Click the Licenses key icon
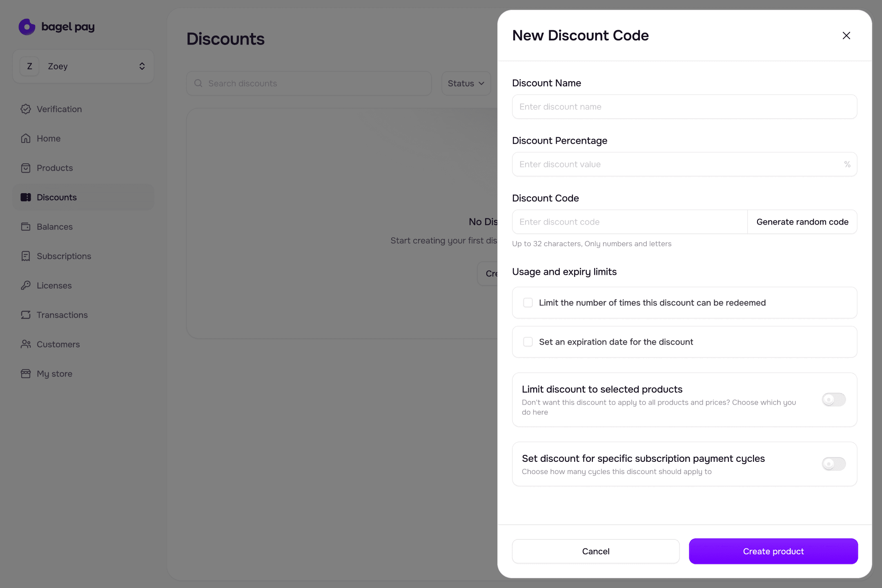882x588 pixels. coord(26,285)
